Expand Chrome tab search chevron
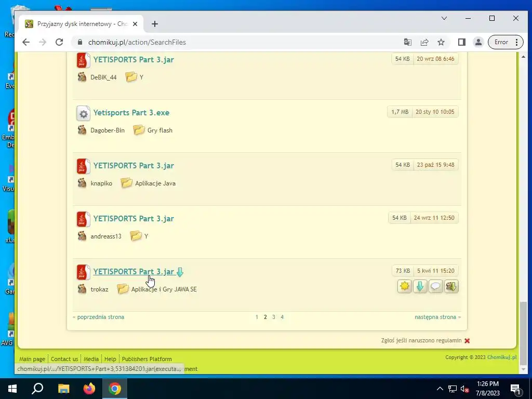 (444, 18)
